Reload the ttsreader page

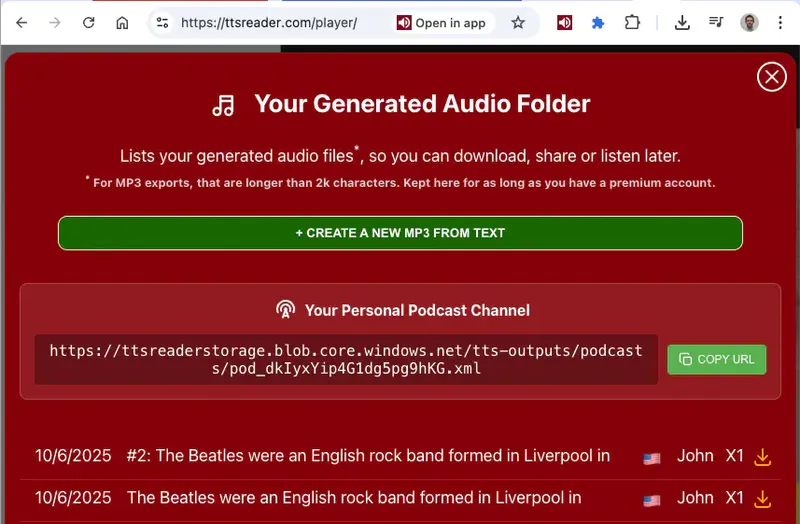[89, 22]
